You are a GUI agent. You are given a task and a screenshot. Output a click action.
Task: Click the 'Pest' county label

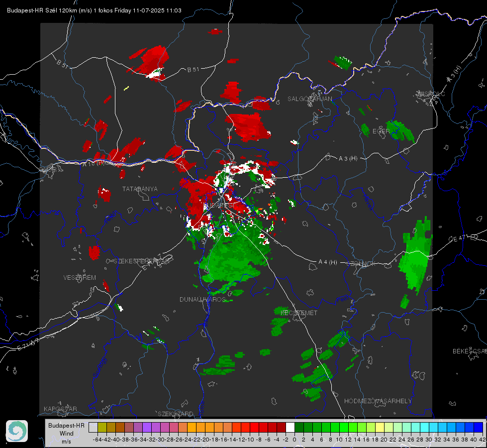[x=343, y=299]
